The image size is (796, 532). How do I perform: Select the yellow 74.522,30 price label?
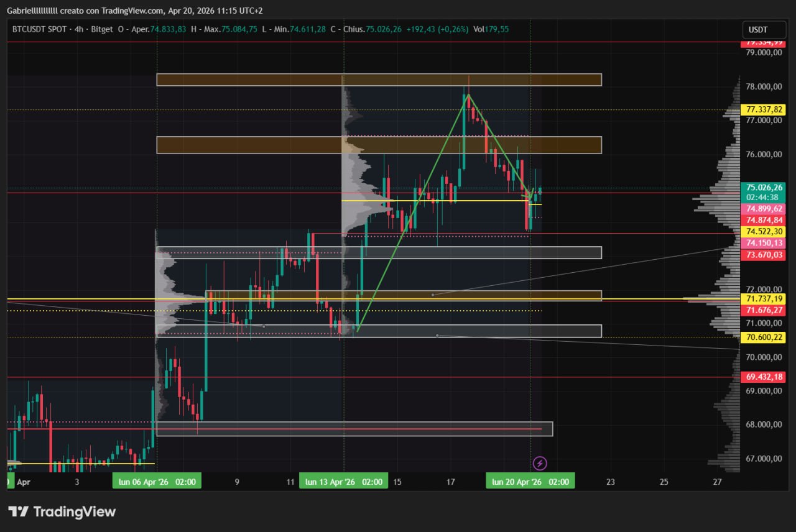click(x=764, y=231)
